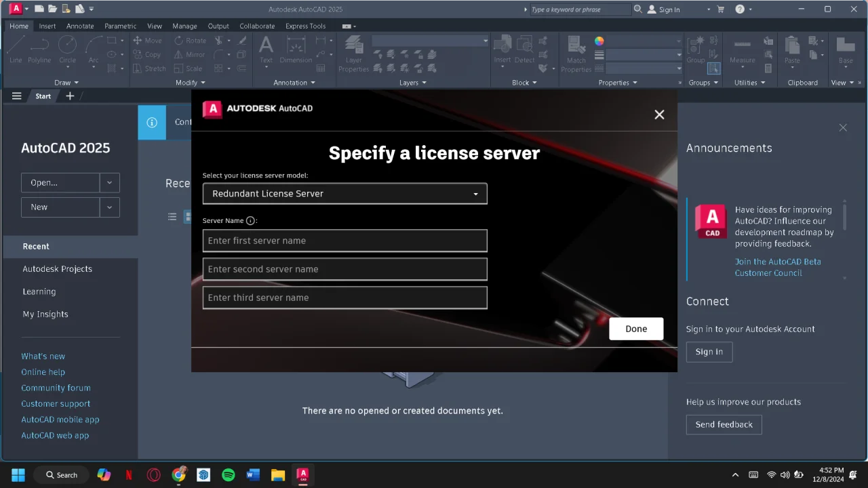Choose the Scale tool
Screen dimensions: 868x488
[x=189, y=68]
